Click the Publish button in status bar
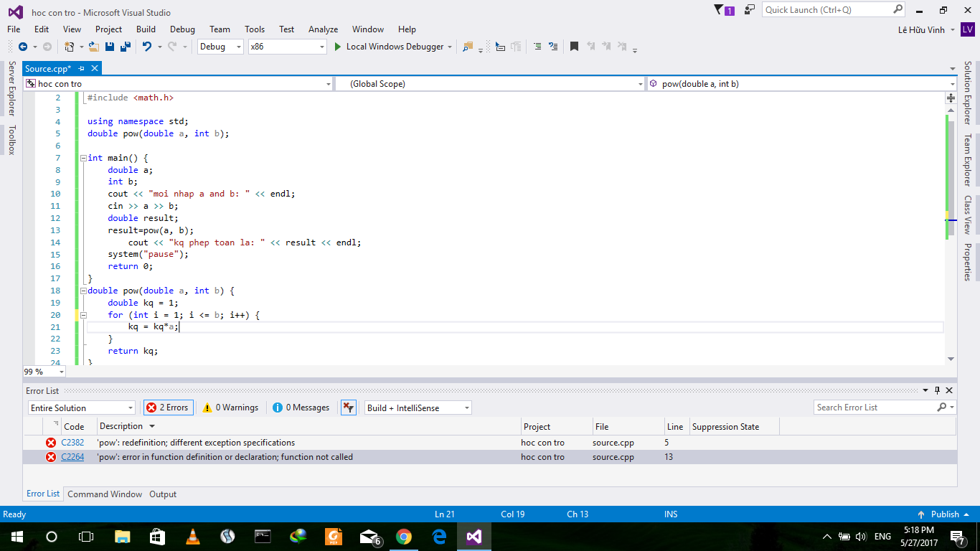Image resolution: width=980 pixels, height=551 pixels. [x=944, y=514]
